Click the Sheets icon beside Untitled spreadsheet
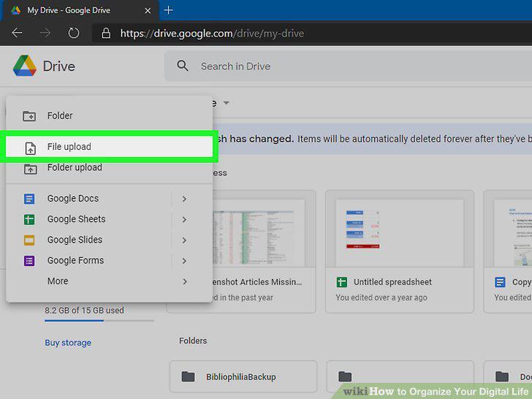532x399 pixels. 342,282
